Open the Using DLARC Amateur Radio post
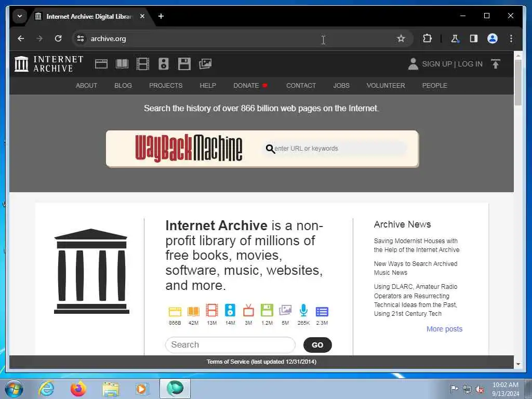 coord(416,300)
